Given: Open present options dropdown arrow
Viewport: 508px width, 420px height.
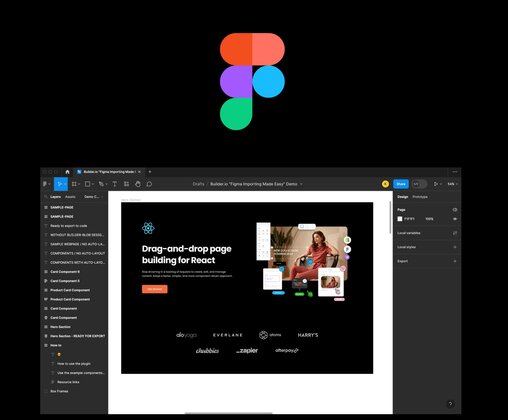Looking at the screenshot, I should 441,184.
